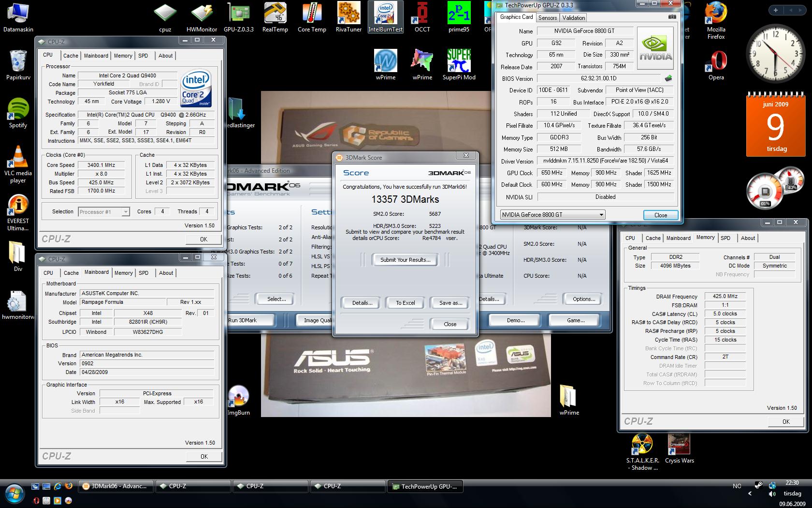The image size is (812, 508).
Task: Open the cpuz desktop shortcut
Action: click(x=165, y=17)
